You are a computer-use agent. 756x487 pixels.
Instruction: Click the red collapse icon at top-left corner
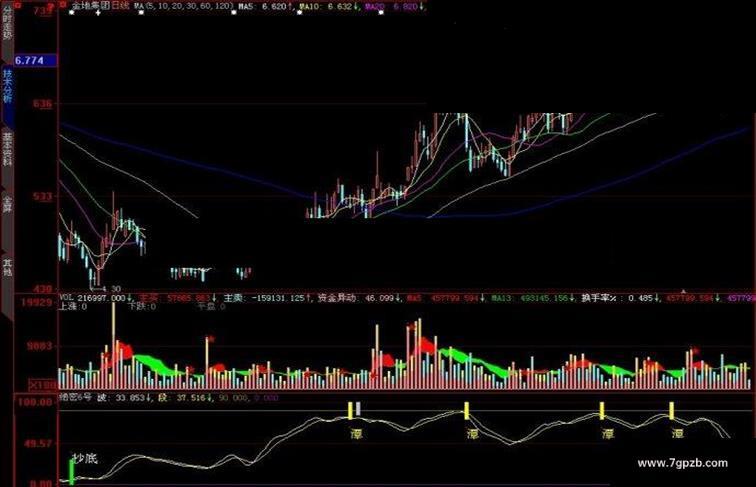[17, 5]
